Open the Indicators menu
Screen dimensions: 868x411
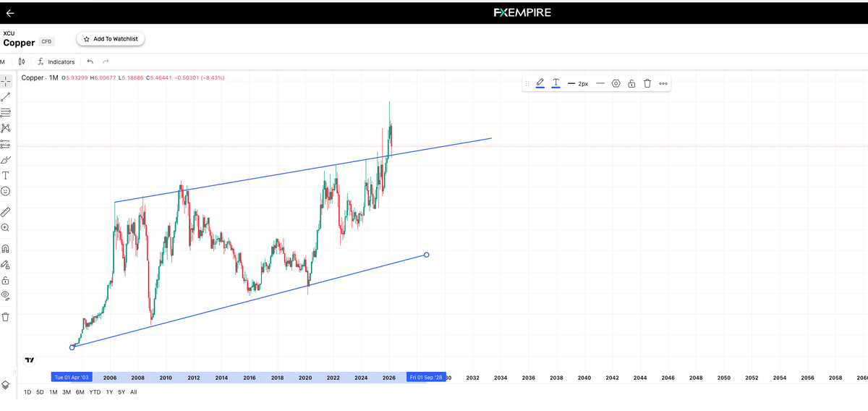tap(56, 62)
